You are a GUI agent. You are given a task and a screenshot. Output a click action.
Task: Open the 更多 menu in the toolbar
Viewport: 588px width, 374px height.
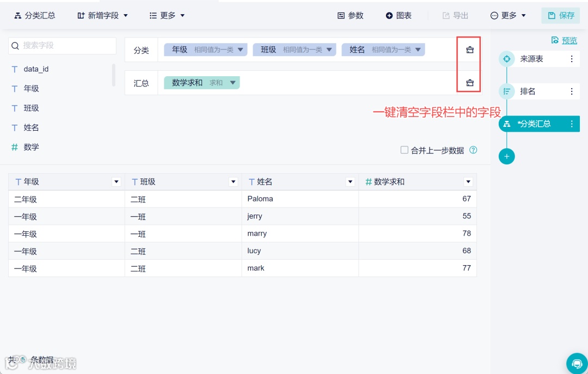167,15
